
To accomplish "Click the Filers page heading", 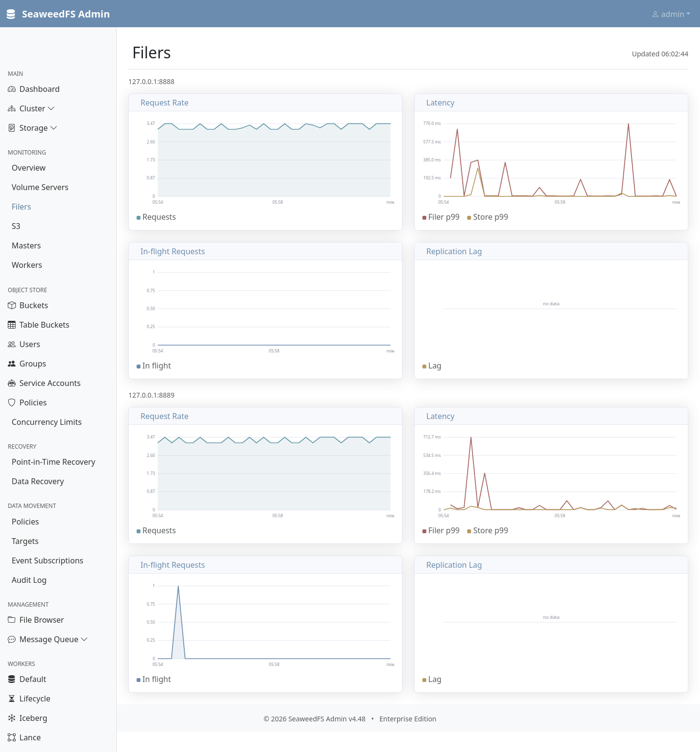I will pyautogui.click(x=152, y=52).
